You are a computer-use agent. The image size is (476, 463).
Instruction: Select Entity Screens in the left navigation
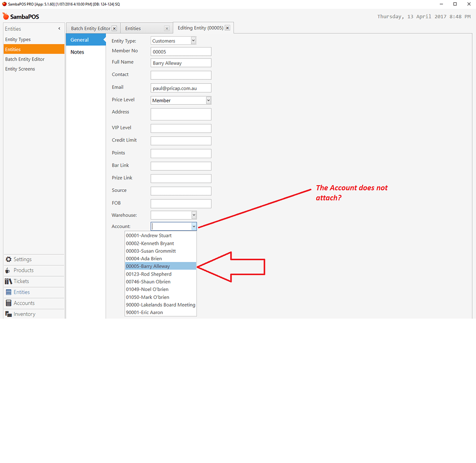(20, 68)
